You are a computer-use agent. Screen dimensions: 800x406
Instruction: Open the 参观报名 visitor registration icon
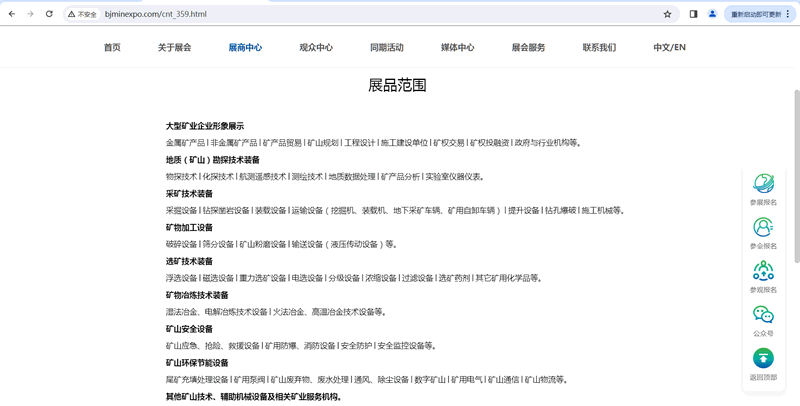tap(763, 272)
